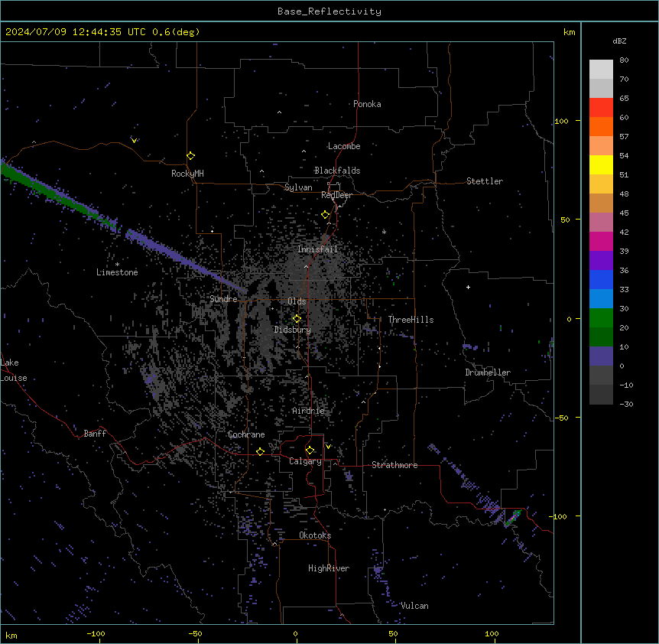
Task: Click the Drumheller city label
Action: click(488, 372)
